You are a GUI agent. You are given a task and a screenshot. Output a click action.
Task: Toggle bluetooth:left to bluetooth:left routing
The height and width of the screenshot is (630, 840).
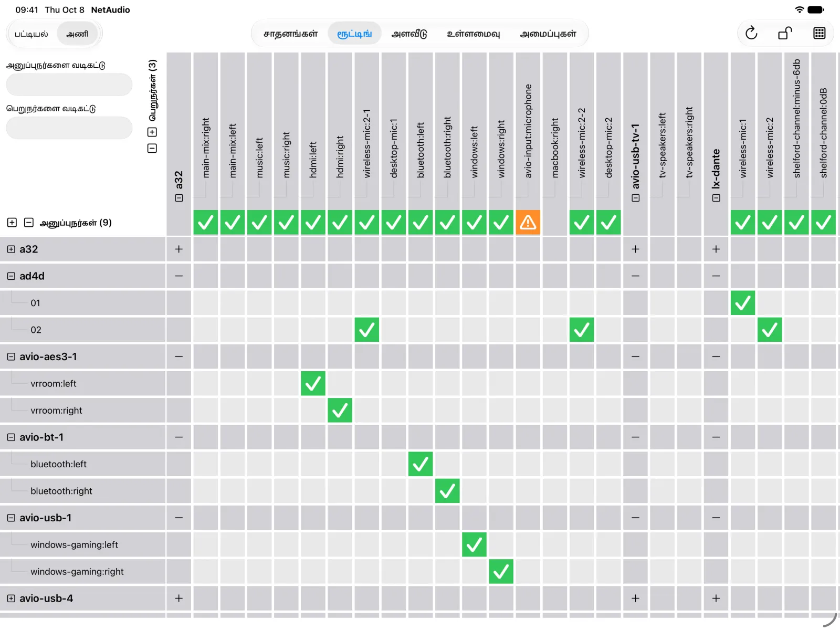[421, 464]
